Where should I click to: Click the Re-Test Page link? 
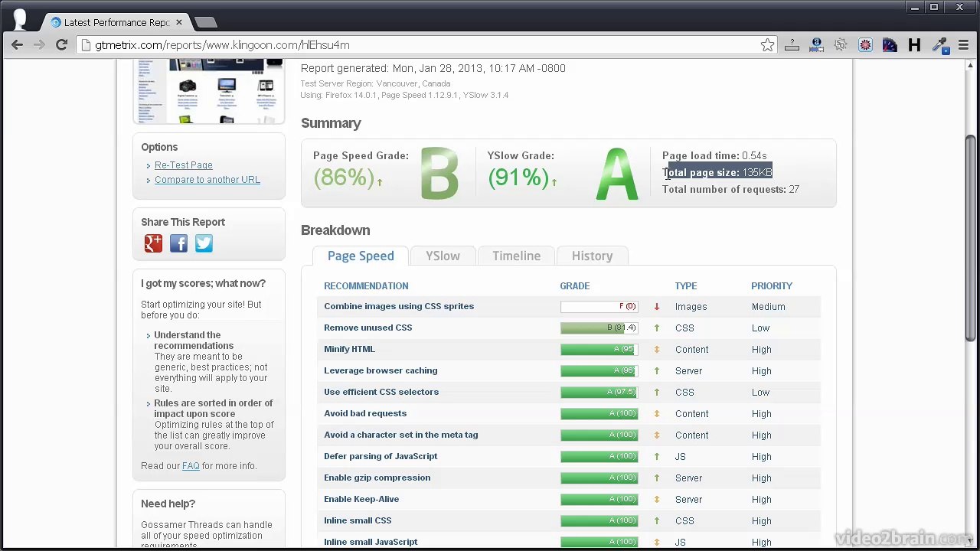click(x=184, y=165)
